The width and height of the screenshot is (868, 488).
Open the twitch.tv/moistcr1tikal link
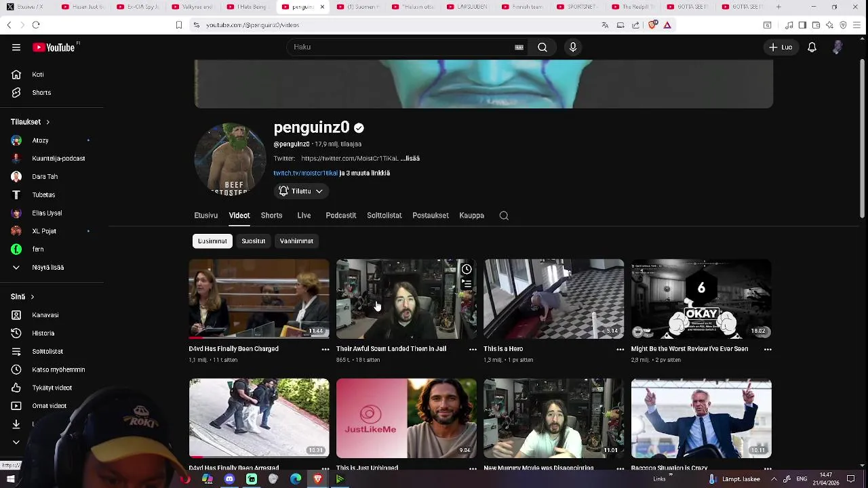click(x=305, y=174)
